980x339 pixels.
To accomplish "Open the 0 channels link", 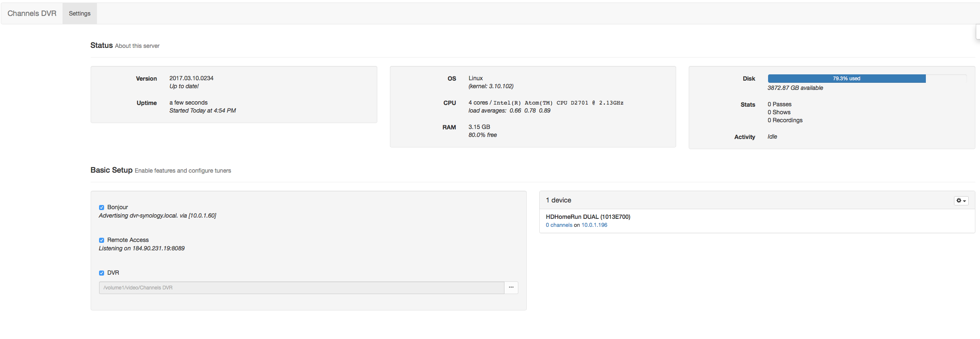I will click(x=559, y=225).
